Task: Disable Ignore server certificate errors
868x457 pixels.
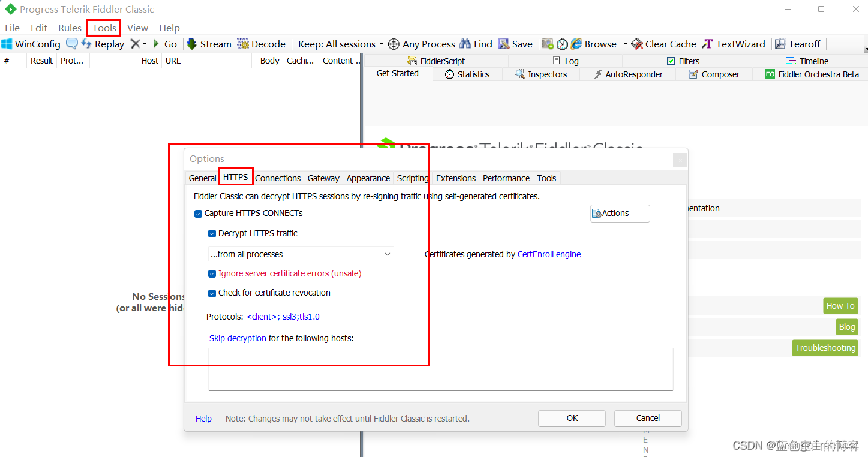Action: [212, 273]
